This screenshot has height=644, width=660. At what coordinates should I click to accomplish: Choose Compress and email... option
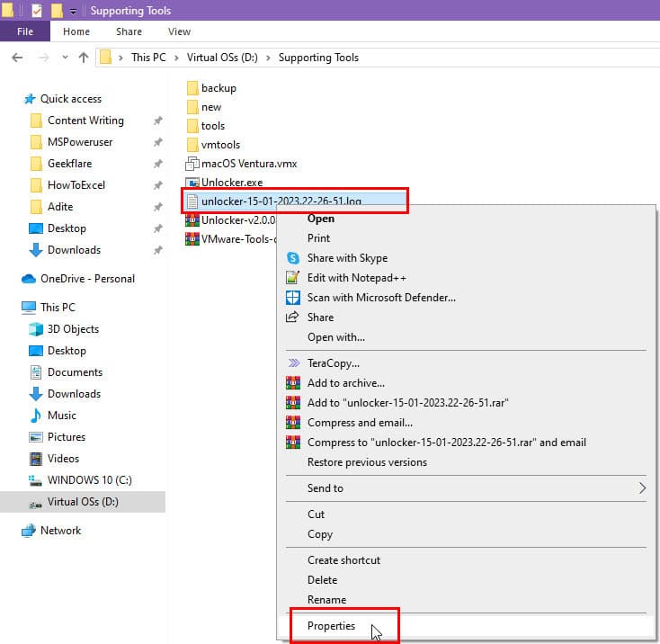360,423
